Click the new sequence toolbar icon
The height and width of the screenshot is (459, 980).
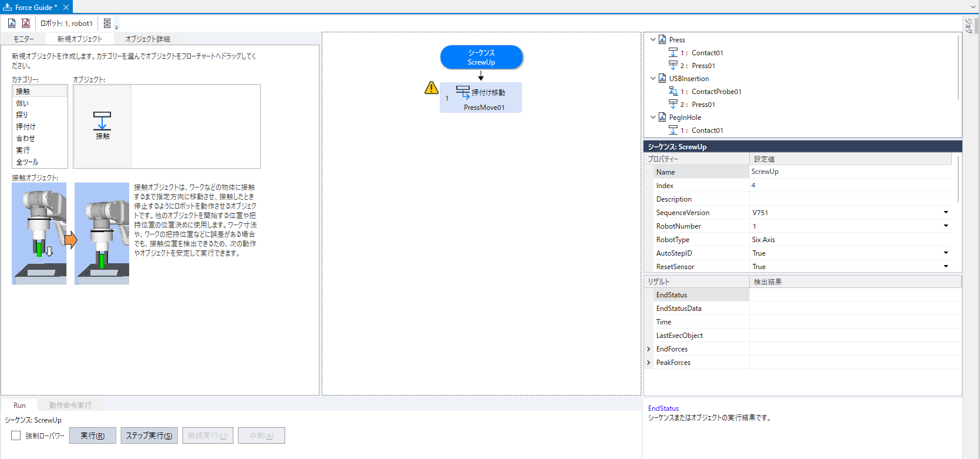coord(12,24)
